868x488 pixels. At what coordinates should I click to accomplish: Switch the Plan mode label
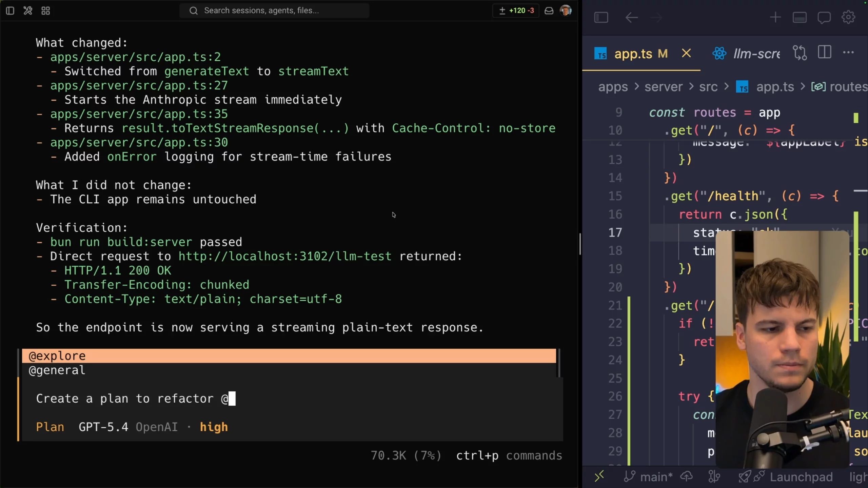tap(50, 427)
